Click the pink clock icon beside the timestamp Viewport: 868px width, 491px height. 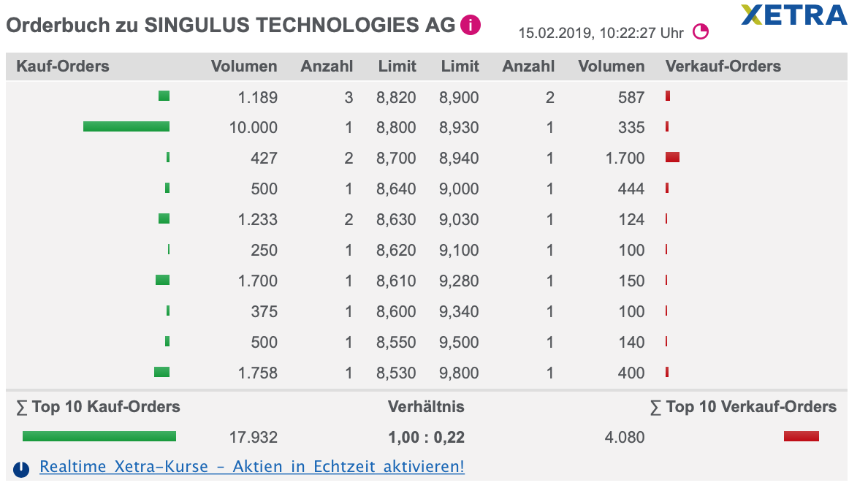tap(701, 32)
